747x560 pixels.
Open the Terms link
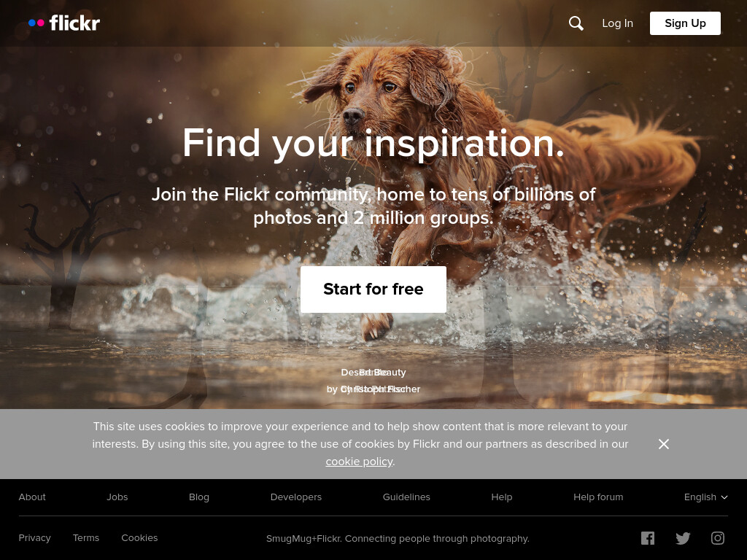(86, 538)
